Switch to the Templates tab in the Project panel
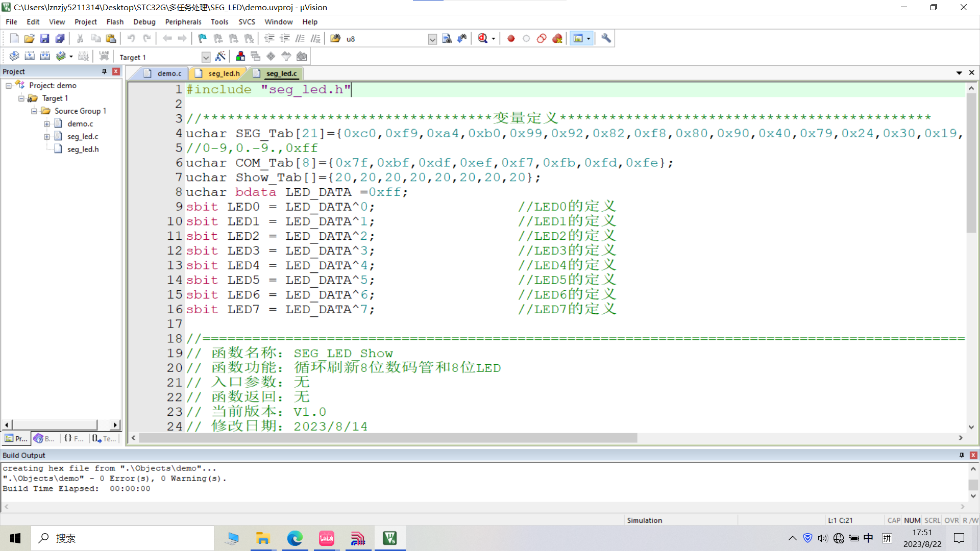 (105, 438)
